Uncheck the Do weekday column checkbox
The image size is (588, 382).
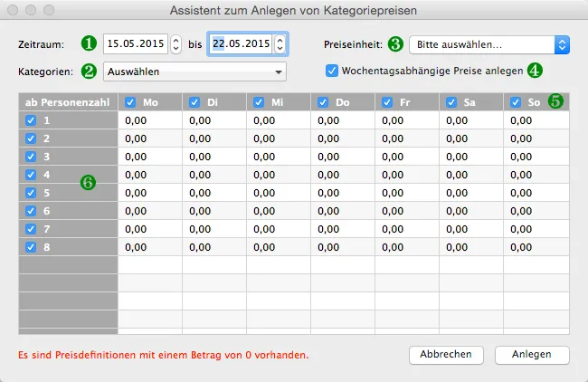tap(323, 102)
